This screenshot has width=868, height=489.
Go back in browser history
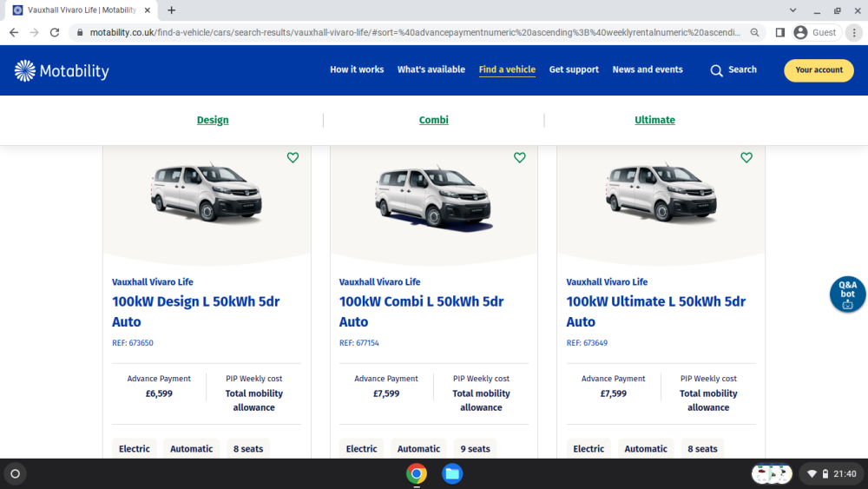click(14, 33)
